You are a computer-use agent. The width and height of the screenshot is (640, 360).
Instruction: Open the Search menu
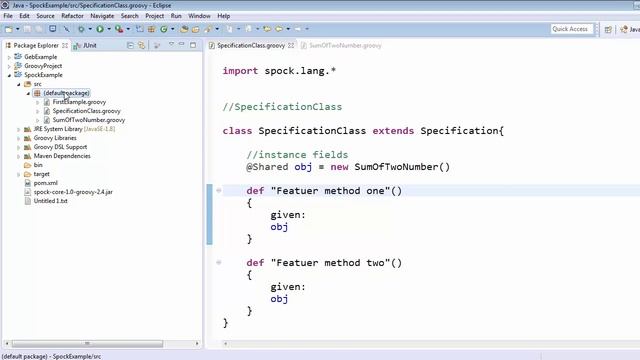click(x=129, y=16)
